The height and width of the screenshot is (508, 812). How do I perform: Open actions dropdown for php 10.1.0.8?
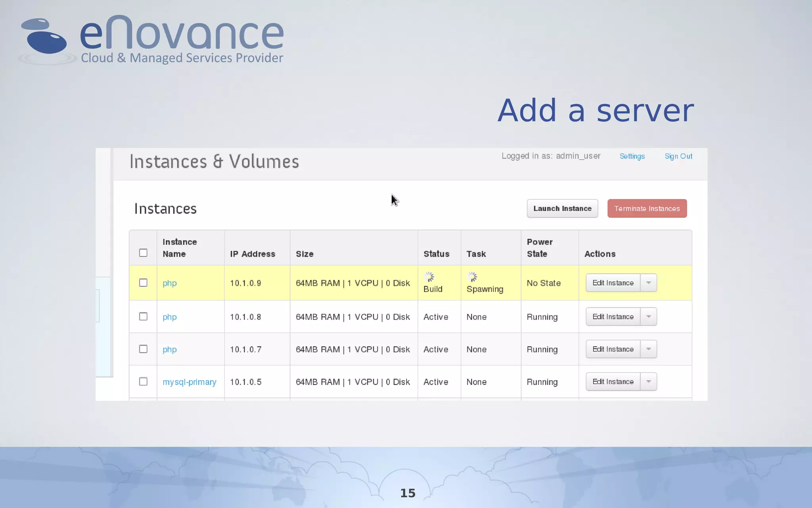coord(649,316)
